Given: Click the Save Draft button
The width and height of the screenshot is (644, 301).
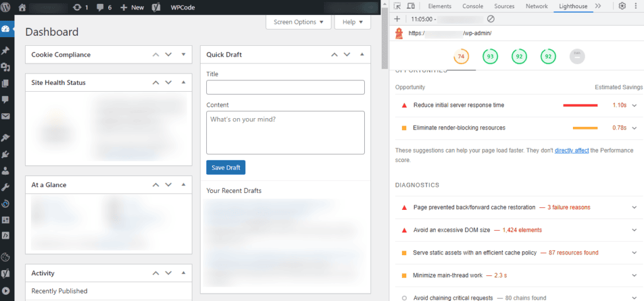Looking at the screenshot, I should point(226,167).
